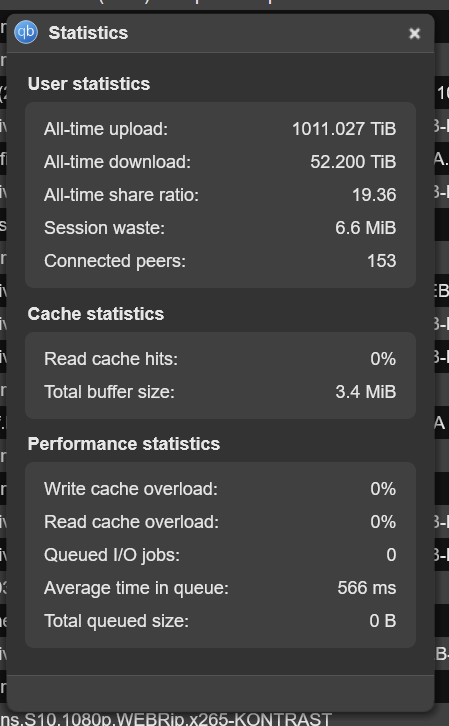This screenshot has width=449, height=726.
Task: Select the Read cache hits label
Action: coord(111,358)
